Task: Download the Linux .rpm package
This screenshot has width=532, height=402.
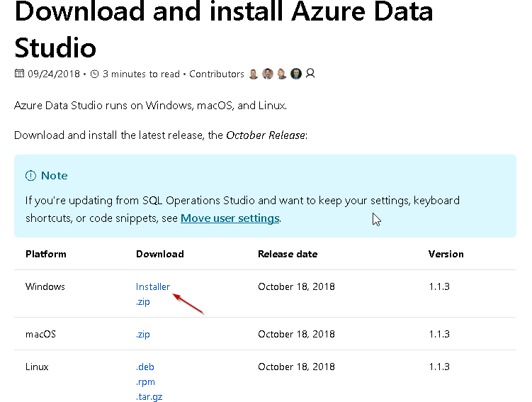Action: (x=145, y=382)
